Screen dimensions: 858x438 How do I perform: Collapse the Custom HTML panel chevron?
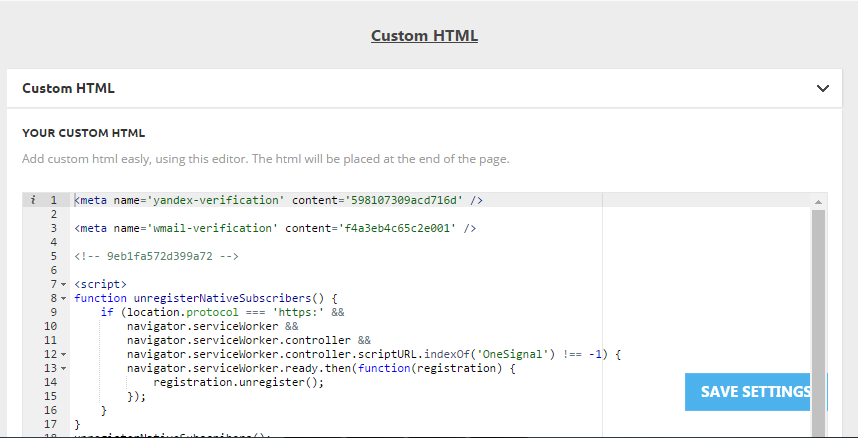coord(822,88)
